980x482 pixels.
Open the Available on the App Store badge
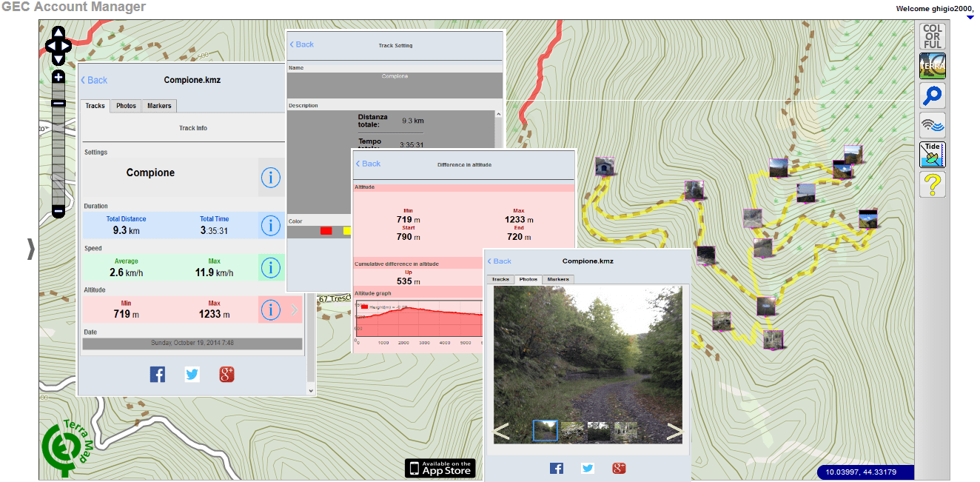(x=440, y=468)
